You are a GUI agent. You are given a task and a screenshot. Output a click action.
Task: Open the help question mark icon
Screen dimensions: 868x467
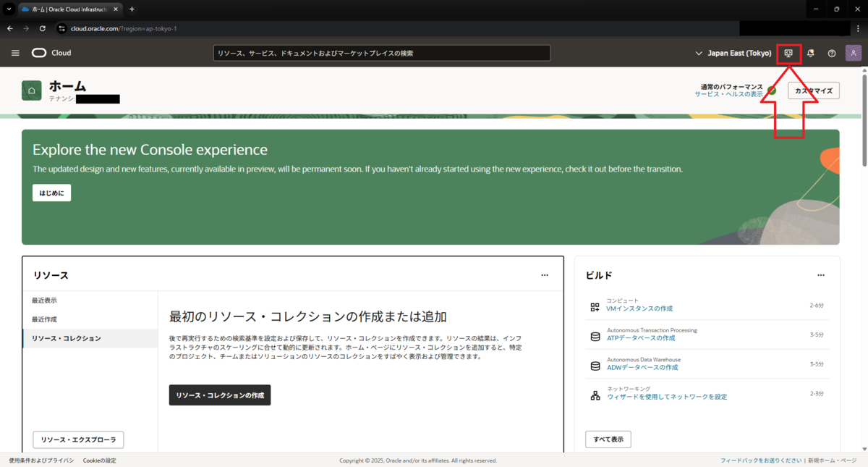point(832,53)
